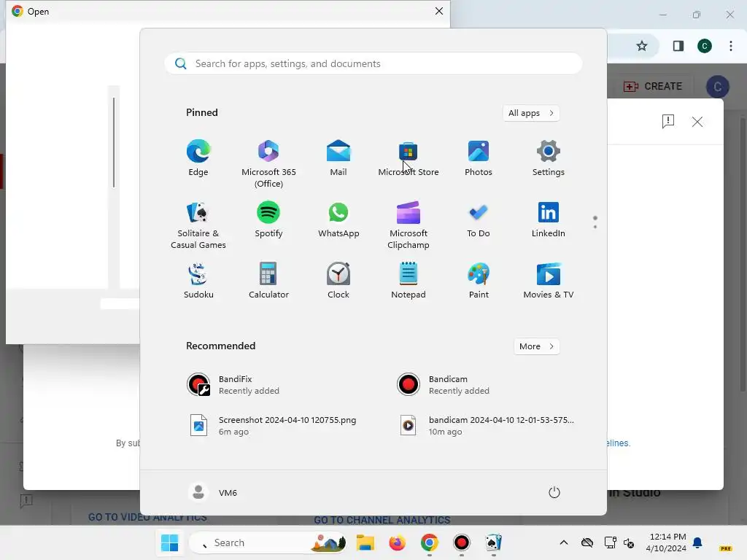Click the Windows Start button in taskbar

[169, 542]
